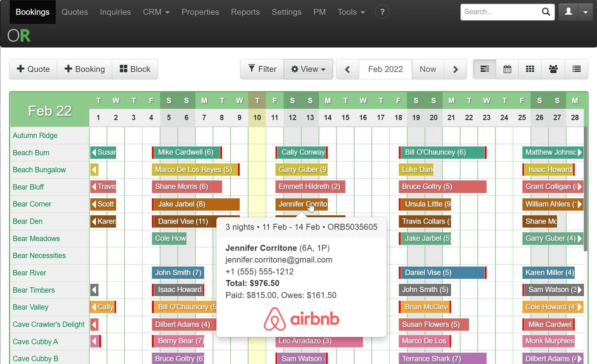Image resolution: width=597 pixels, height=364 pixels.
Task: Create a new Quote
Action: point(33,69)
